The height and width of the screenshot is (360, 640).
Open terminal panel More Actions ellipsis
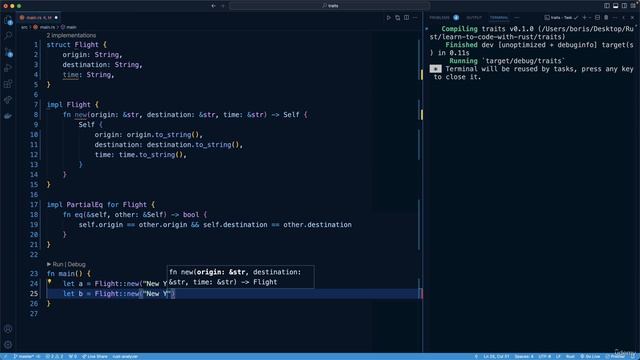pos(615,18)
